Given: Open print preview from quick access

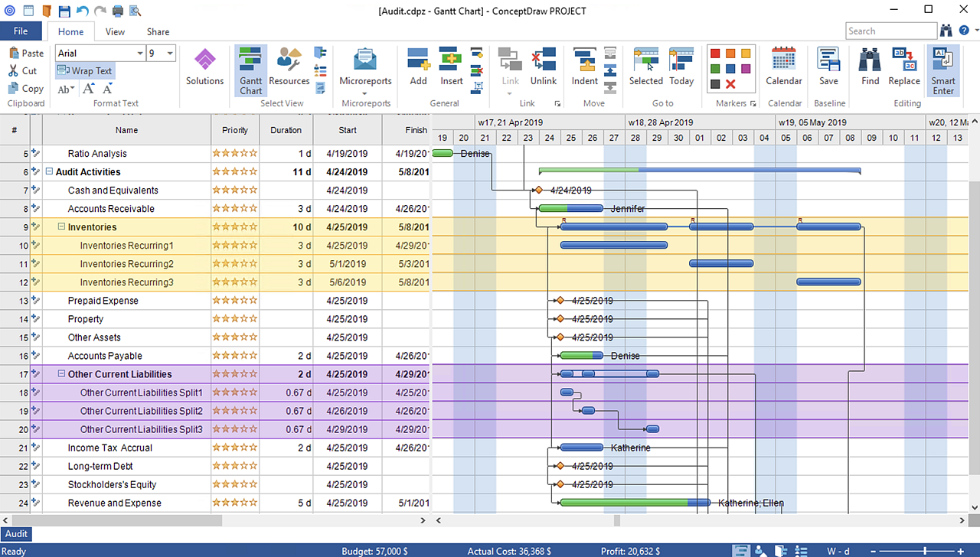Looking at the screenshot, I should (136, 11).
